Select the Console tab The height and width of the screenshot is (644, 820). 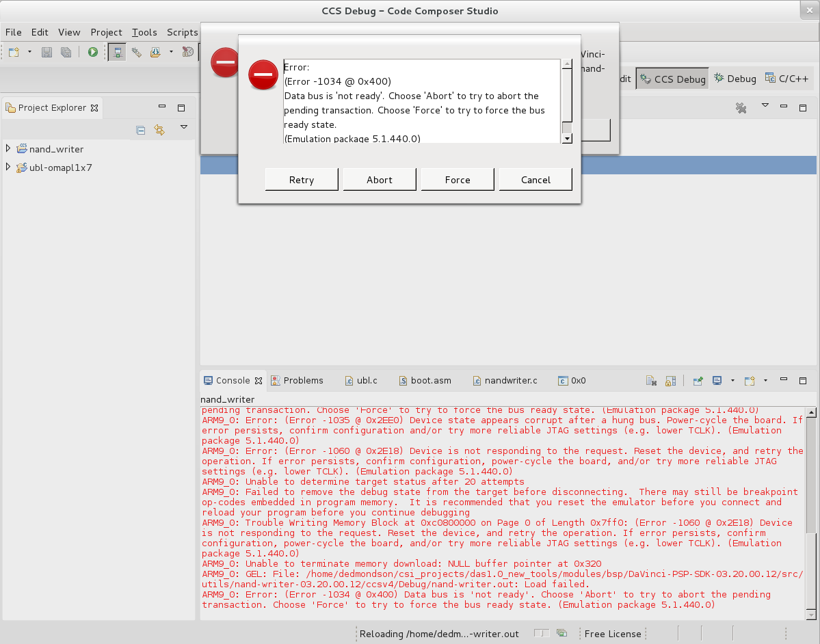pyautogui.click(x=233, y=381)
